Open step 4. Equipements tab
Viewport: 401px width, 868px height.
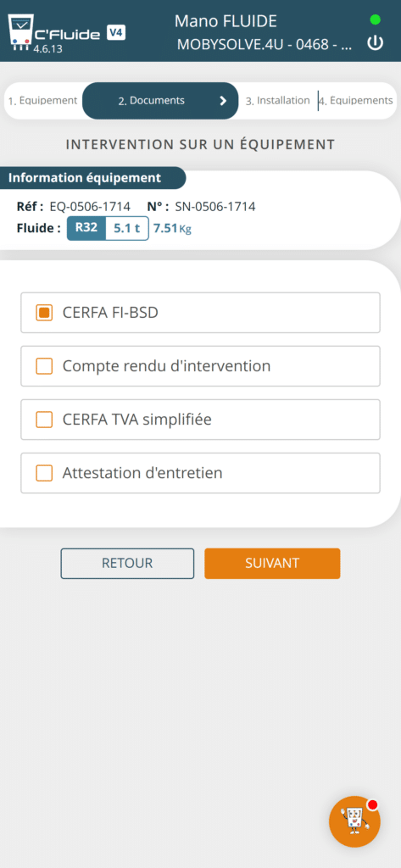pos(355,101)
